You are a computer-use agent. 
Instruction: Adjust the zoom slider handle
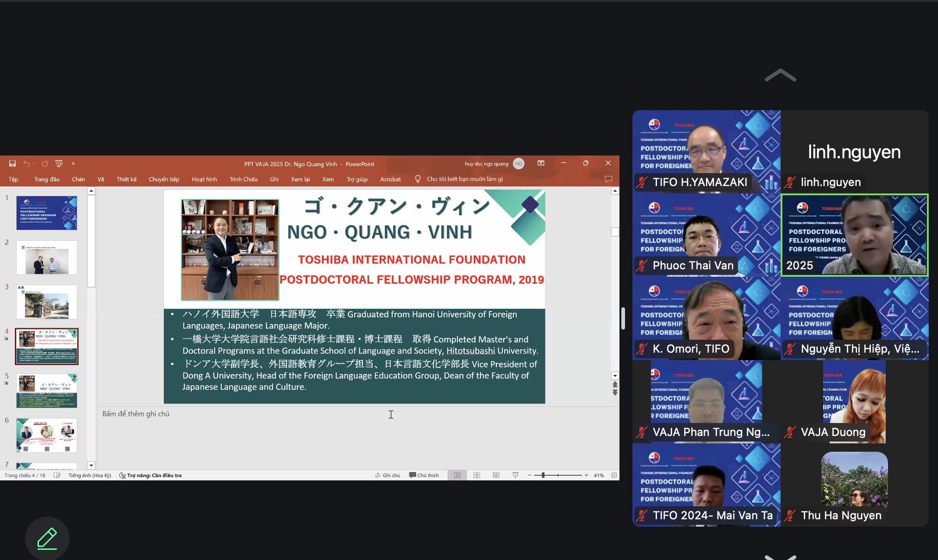(543, 475)
